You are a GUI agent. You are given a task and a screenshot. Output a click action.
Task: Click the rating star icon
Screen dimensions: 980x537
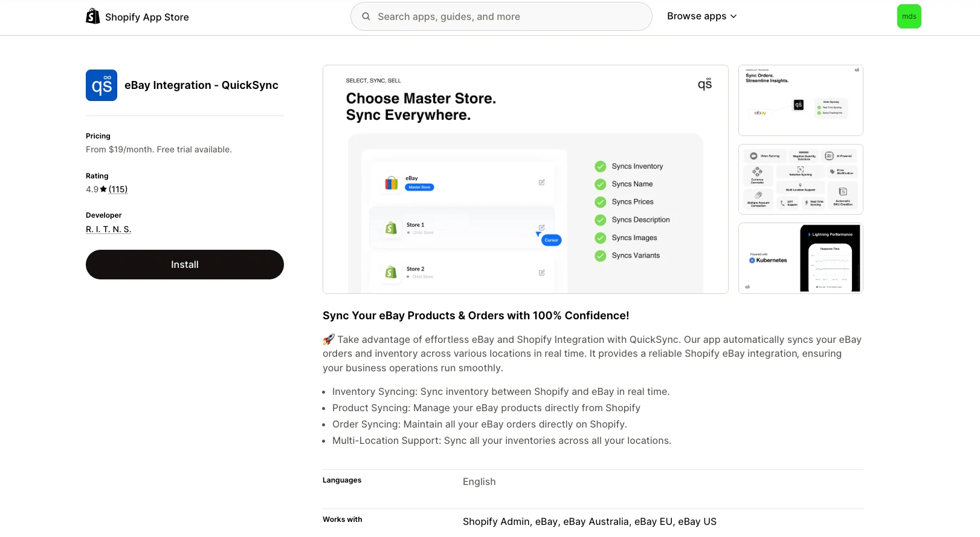tap(103, 189)
